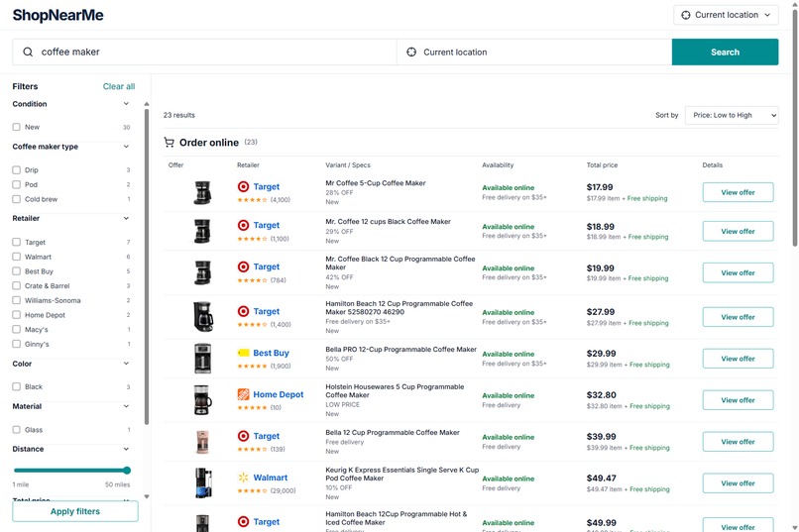Click the teal Search button
This screenshot has width=799, height=532.
[725, 52]
